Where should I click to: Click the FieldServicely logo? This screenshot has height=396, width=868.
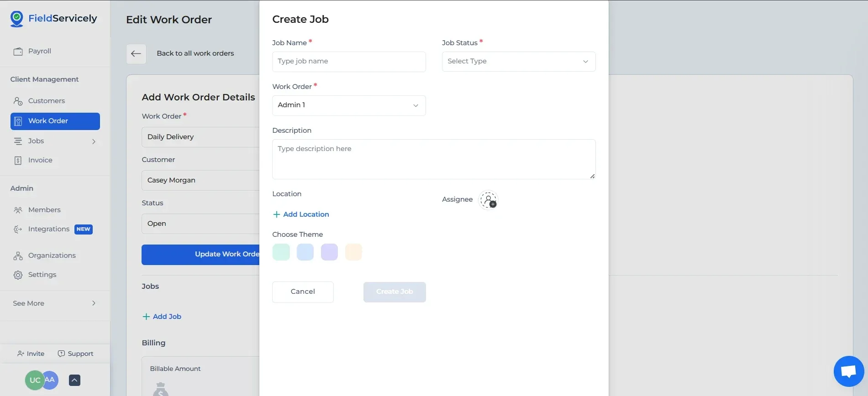click(54, 19)
